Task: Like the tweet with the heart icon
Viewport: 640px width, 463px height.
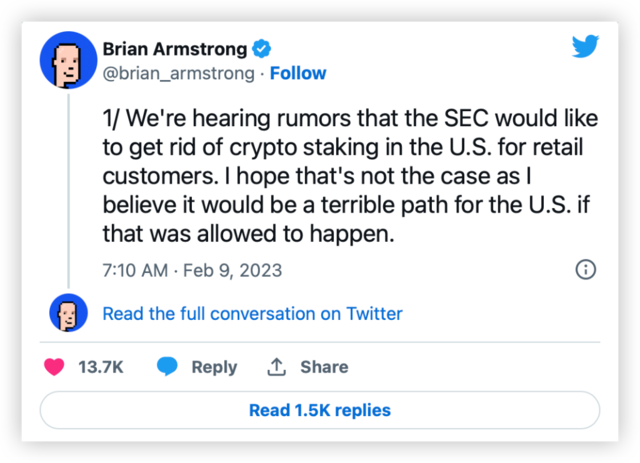Action: pyautogui.click(x=54, y=367)
